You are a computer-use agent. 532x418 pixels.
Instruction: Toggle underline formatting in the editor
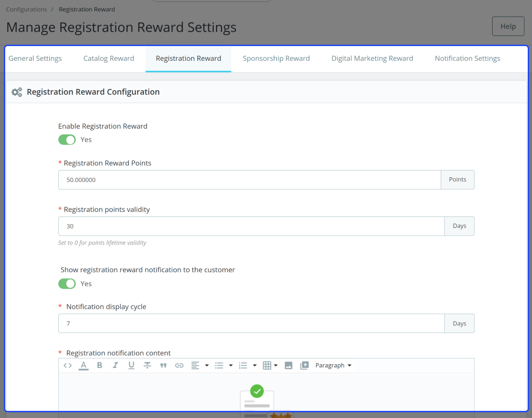tap(131, 365)
